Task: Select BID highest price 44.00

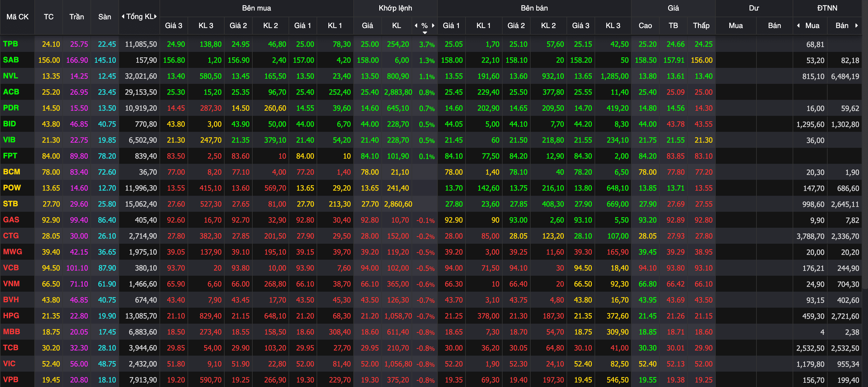Action: point(647,124)
